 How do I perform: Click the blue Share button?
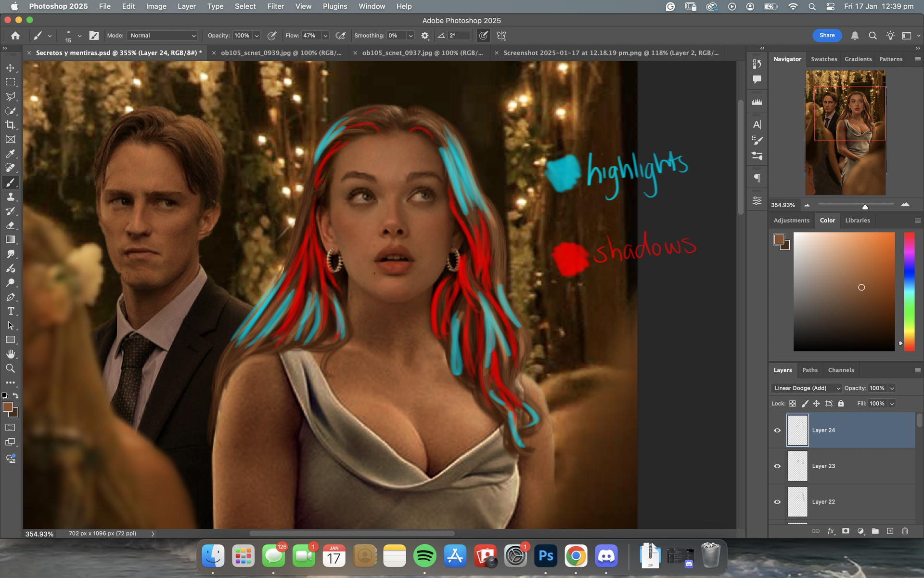click(827, 35)
